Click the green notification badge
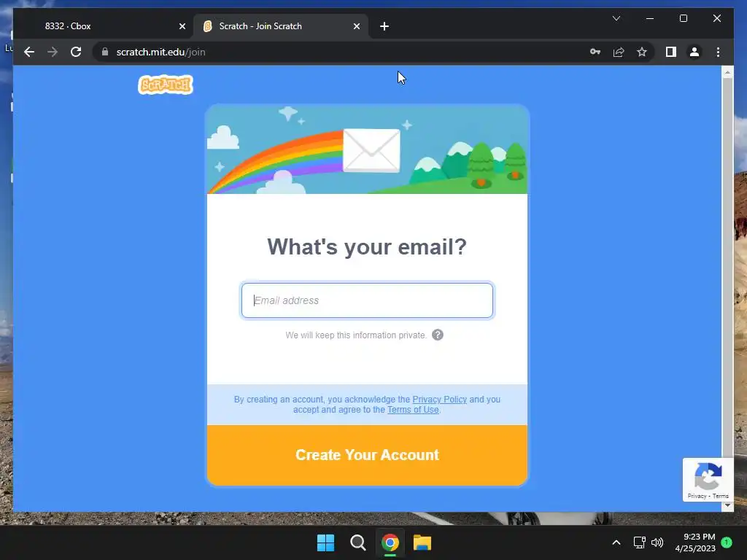747x560 pixels. (727, 542)
